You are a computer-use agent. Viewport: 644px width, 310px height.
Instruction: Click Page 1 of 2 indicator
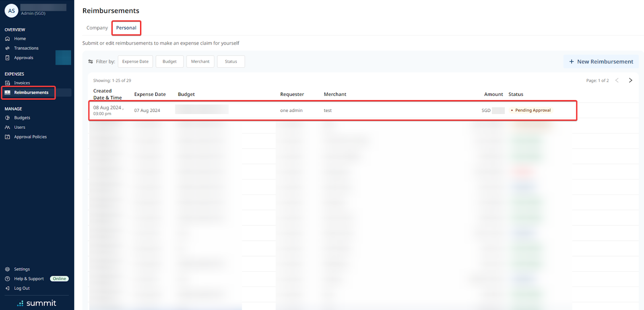(597, 81)
